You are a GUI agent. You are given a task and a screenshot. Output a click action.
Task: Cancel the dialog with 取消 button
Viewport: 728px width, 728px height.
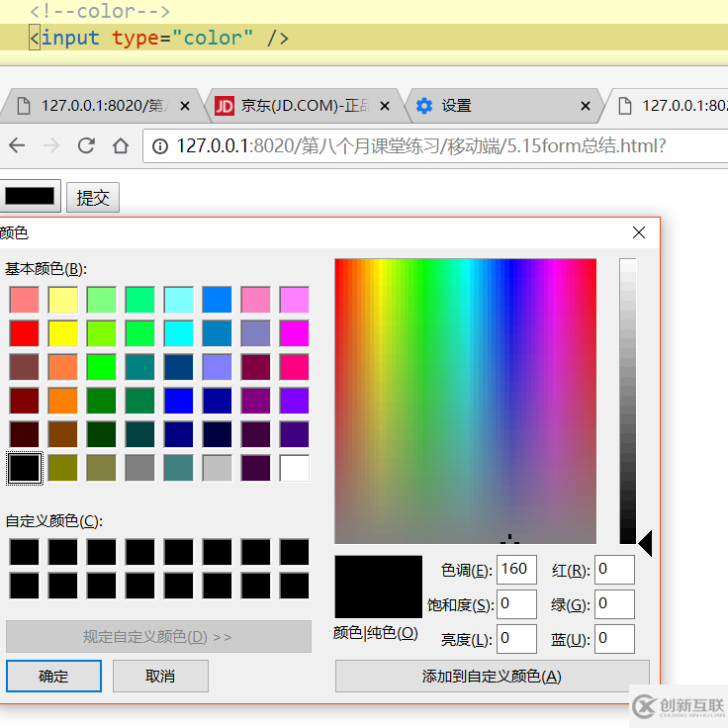click(160, 676)
